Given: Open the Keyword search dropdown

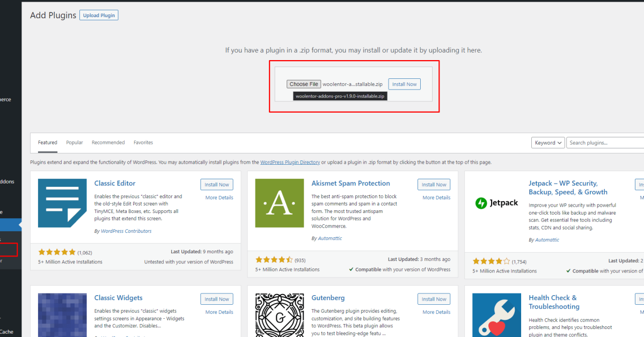Looking at the screenshot, I should [548, 142].
